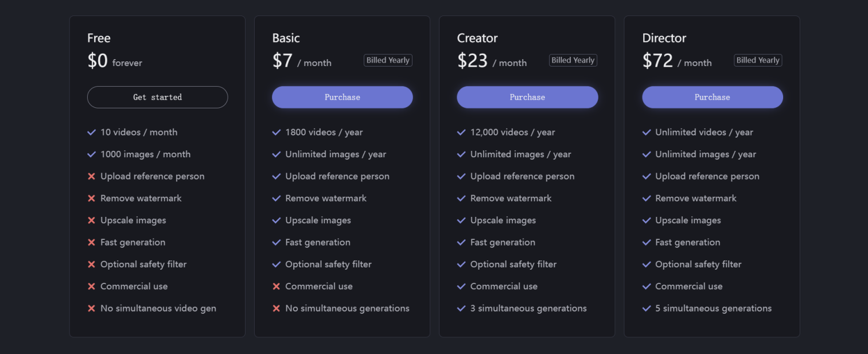Click red X next to No simultaneous video gen
868x354 pixels.
tap(91, 309)
